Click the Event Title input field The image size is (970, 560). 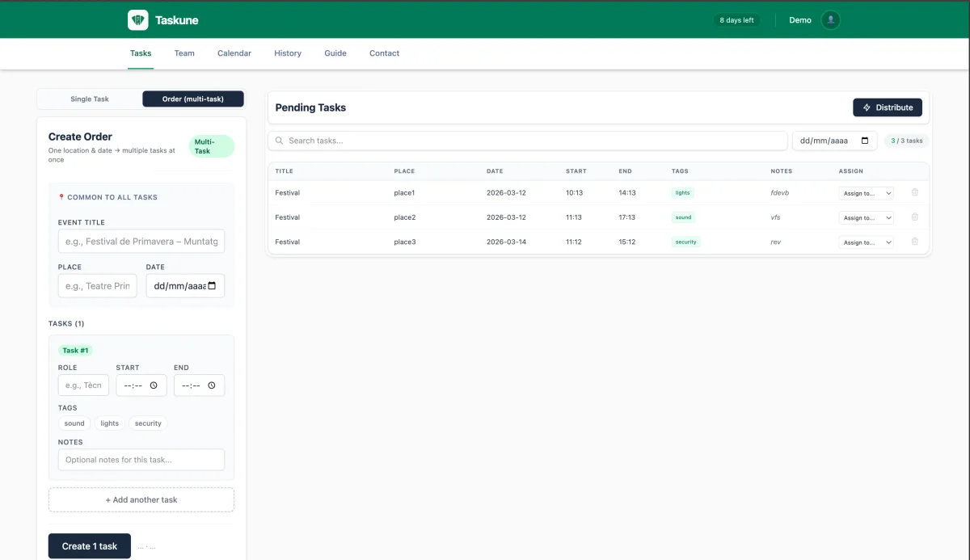pyautogui.click(x=141, y=241)
